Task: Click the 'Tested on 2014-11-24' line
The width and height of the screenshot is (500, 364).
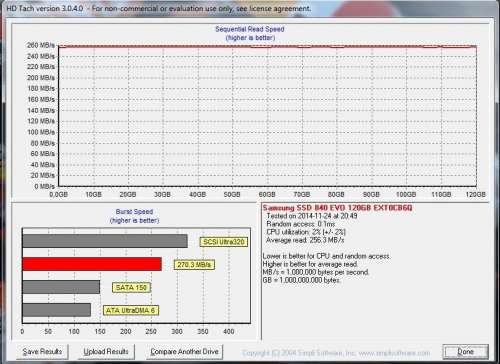Action: [x=312, y=216]
